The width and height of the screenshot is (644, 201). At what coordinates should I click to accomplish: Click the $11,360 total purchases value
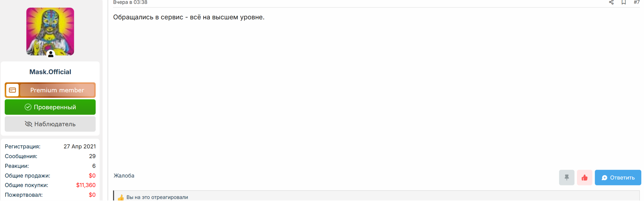[x=86, y=185]
